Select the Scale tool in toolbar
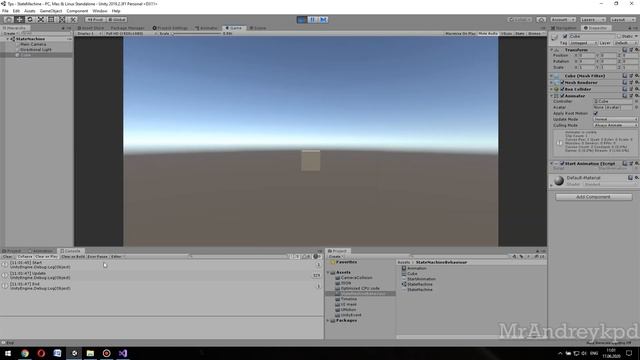The height and width of the screenshot is (360, 640). click(40, 20)
